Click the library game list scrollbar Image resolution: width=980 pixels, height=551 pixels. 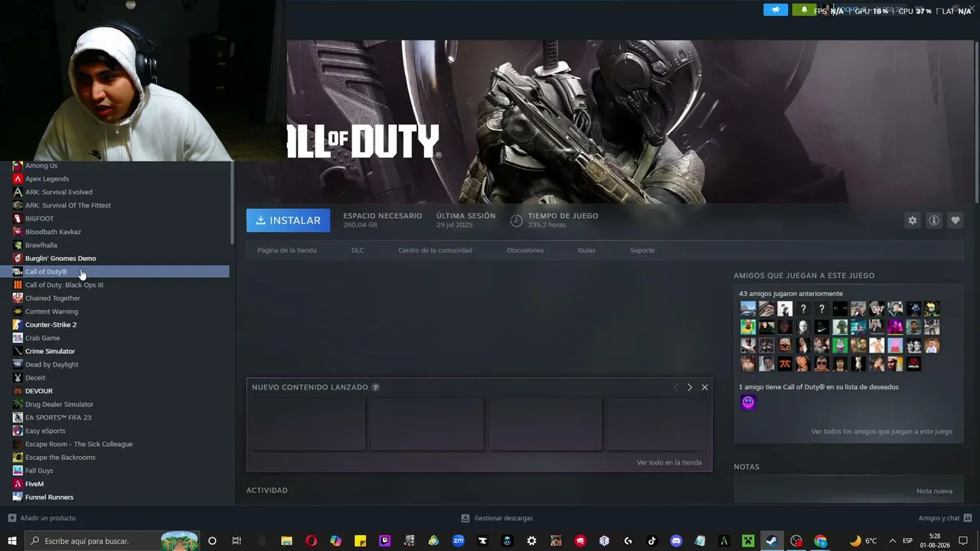point(231,202)
